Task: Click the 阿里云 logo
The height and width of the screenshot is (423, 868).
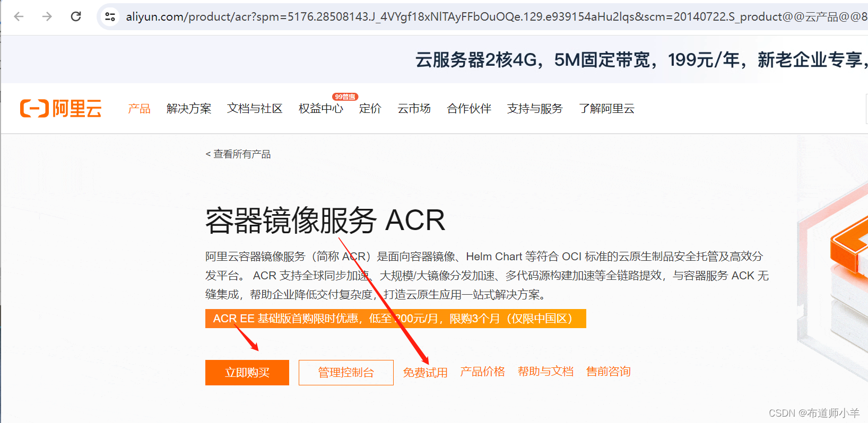Action: click(x=61, y=109)
